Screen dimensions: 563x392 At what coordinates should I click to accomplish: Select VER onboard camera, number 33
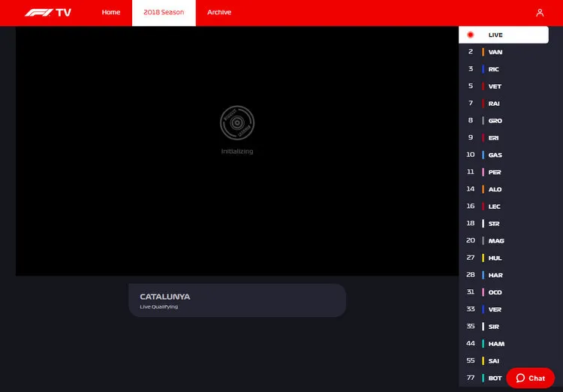pos(504,309)
